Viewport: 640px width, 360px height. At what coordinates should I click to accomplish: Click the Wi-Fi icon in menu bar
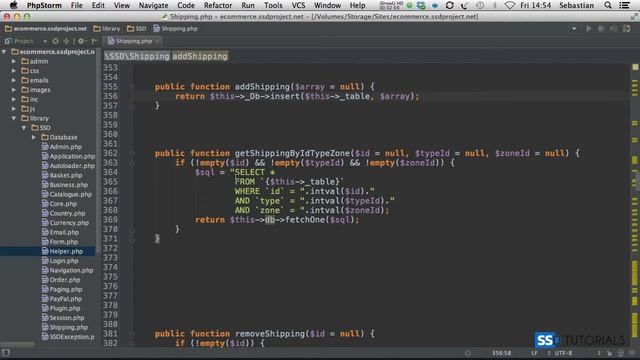509,5
